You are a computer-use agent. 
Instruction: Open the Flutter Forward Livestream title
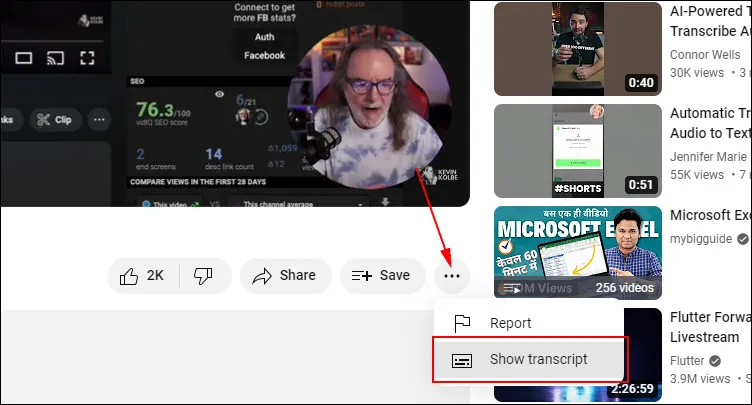click(711, 327)
